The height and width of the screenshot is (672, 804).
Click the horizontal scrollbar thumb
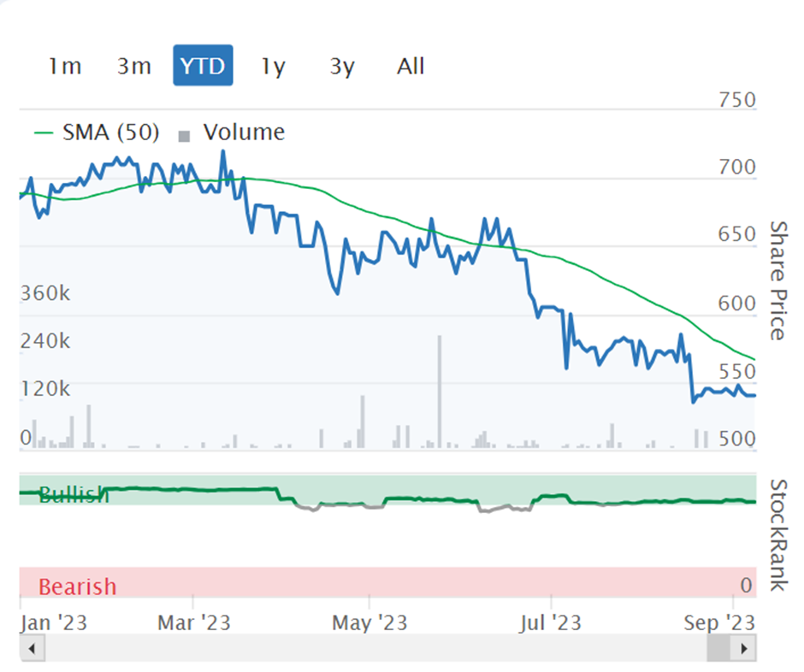[718, 648]
